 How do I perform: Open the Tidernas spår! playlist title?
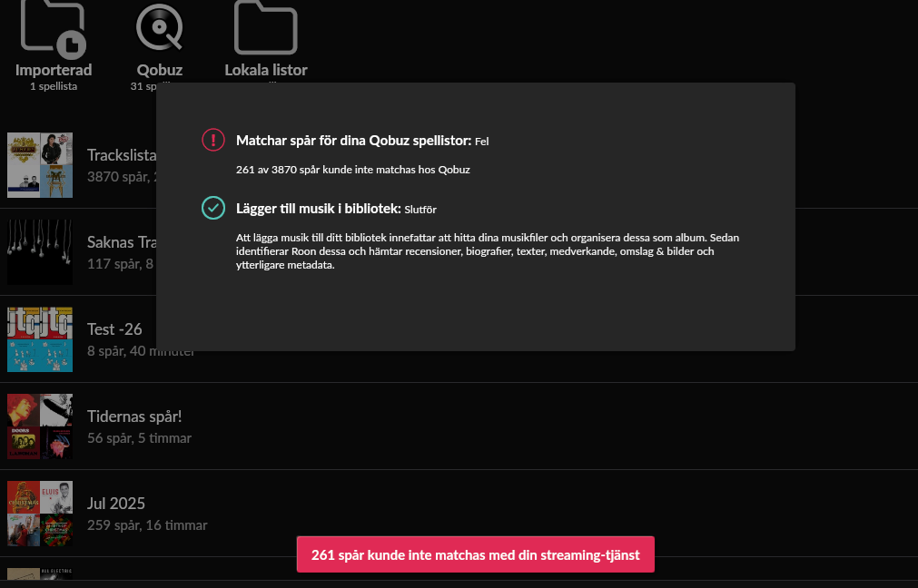pos(134,416)
